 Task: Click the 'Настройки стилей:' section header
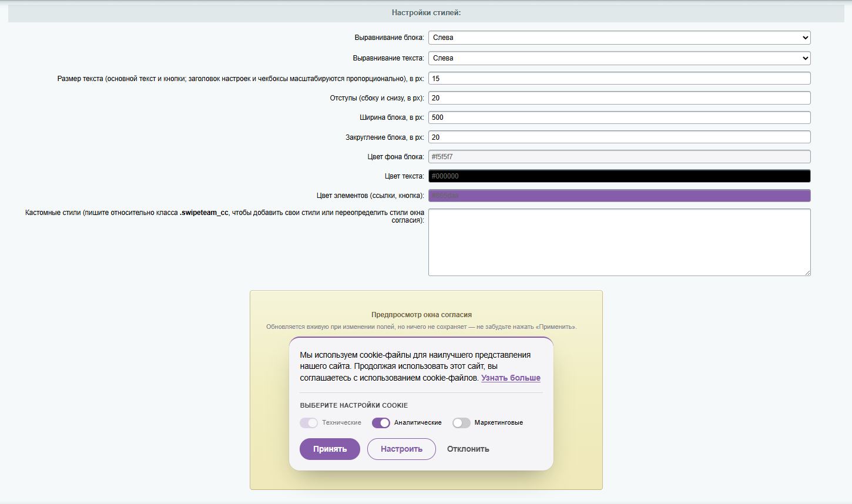tap(426, 12)
